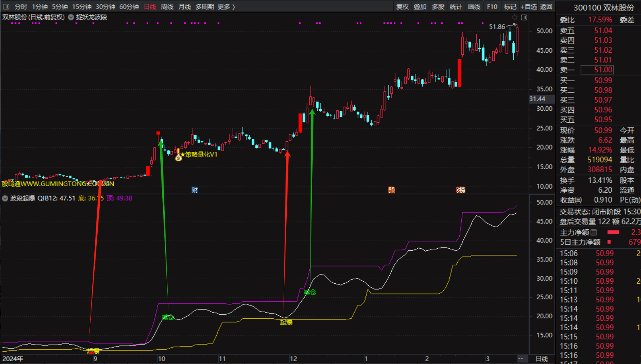This screenshot has height=364, width=641.
Task: Expand the 捉妖龙波段 indicator dropdown
Action: pos(71,17)
